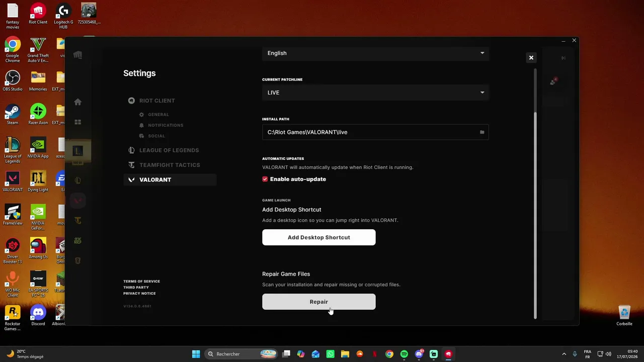Screen dimensions: 644x362
Task: Select League of Legends desktop shortcut
Action: tap(13, 150)
